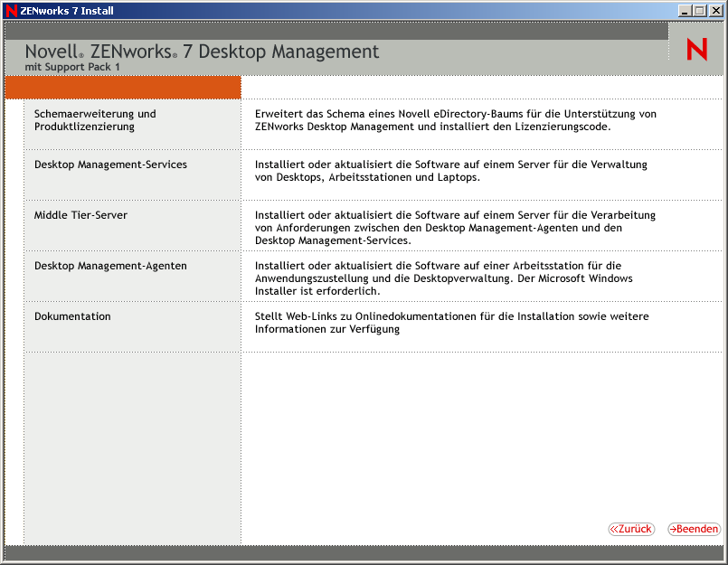Image resolution: width=728 pixels, height=565 pixels.
Task: Click the Zurück button
Action: pyautogui.click(x=631, y=529)
